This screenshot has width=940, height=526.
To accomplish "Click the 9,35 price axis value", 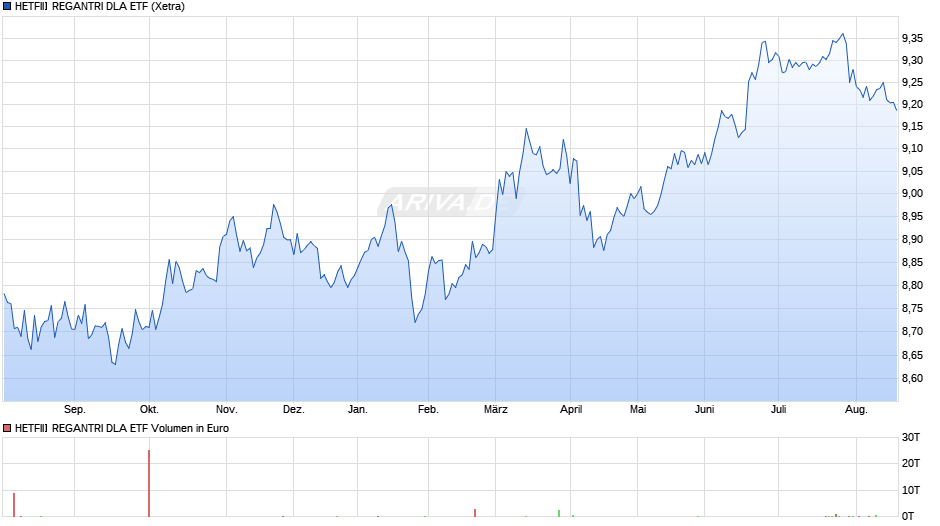I will click(x=912, y=38).
